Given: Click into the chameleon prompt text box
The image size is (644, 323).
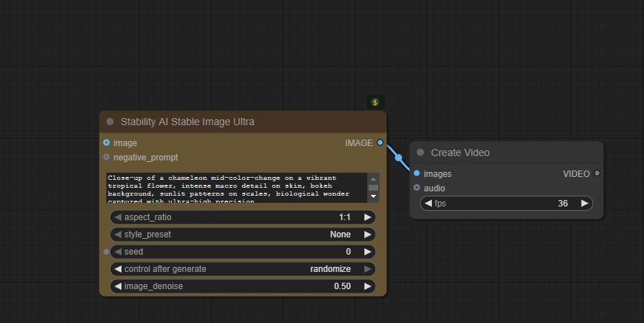Looking at the screenshot, I should 236,187.
